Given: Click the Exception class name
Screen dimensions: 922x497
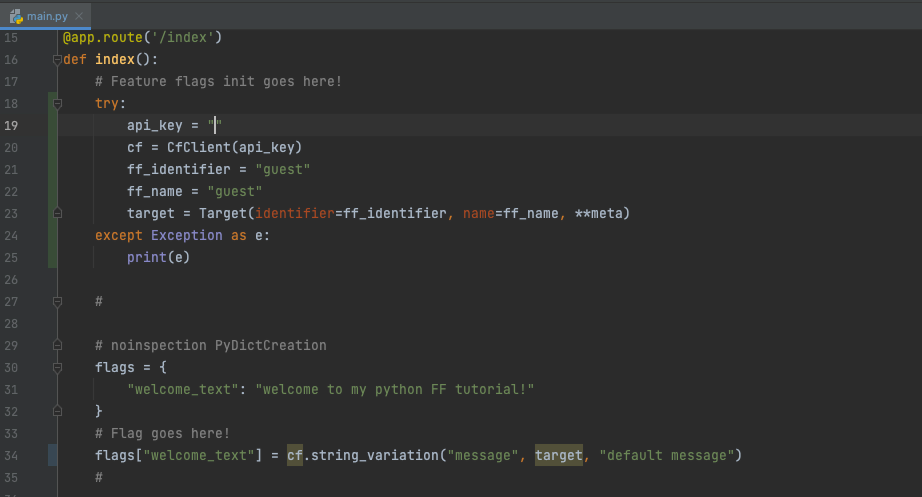Looking at the screenshot, I should pyautogui.click(x=186, y=235).
